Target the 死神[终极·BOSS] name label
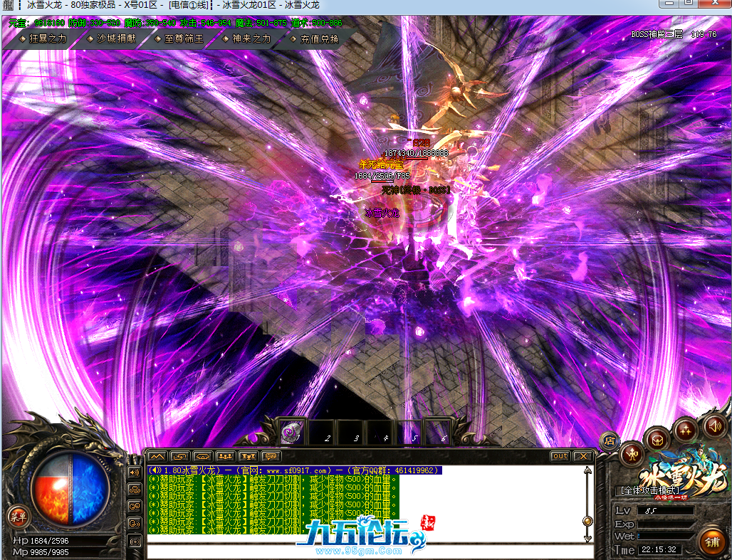This screenshot has width=732, height=560. (415, 190)
